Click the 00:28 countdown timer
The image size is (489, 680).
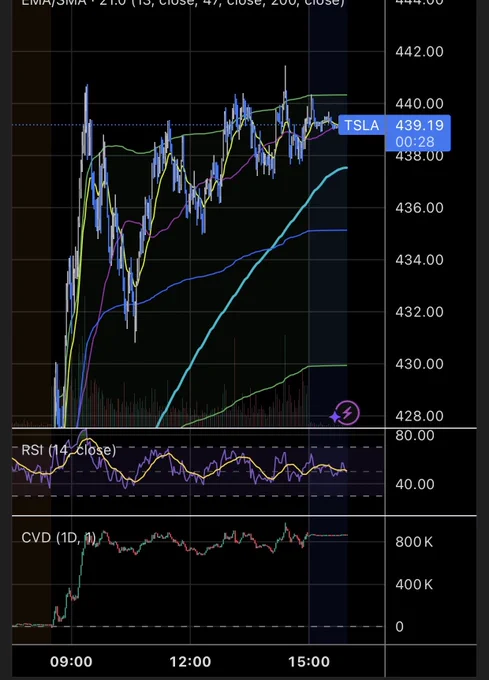[414, 142]
